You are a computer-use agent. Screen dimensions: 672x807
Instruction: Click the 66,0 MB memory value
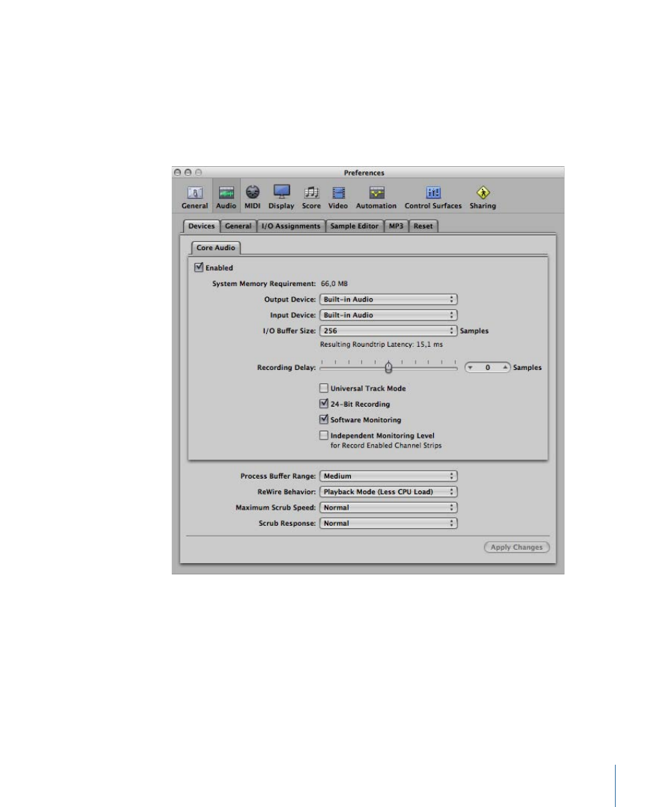[x=335, y=283]
